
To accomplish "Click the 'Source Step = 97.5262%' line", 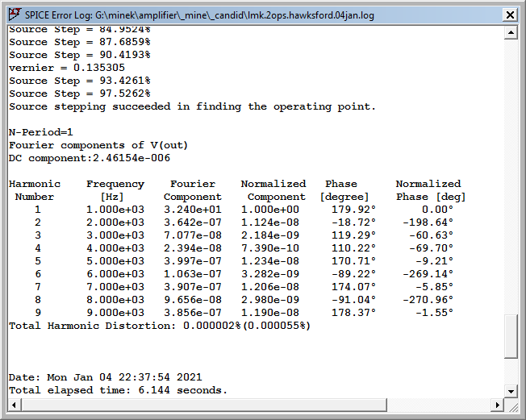I will pyautogui.click(x=80, y=94).
